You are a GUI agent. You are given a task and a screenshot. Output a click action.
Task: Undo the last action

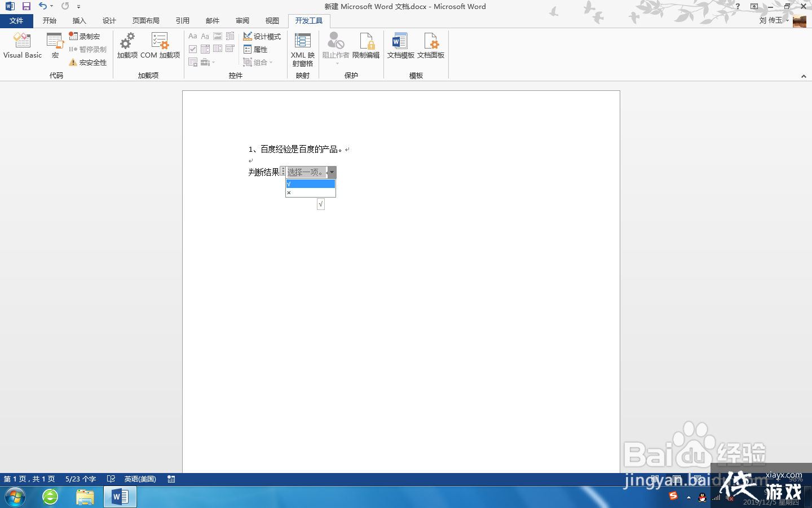pyautogui.click(x=43, y=6)
